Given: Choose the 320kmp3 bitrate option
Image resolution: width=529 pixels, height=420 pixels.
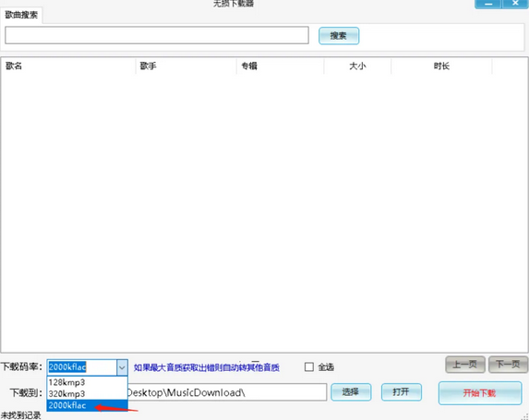Looking at the screenshot, I should point(87,393).
